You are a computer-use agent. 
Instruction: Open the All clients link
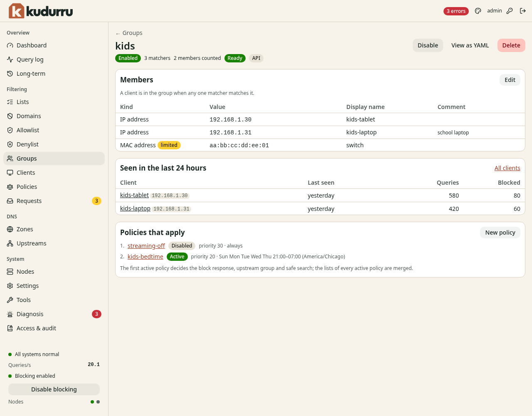pyautogui.click(x=507, y=168)
